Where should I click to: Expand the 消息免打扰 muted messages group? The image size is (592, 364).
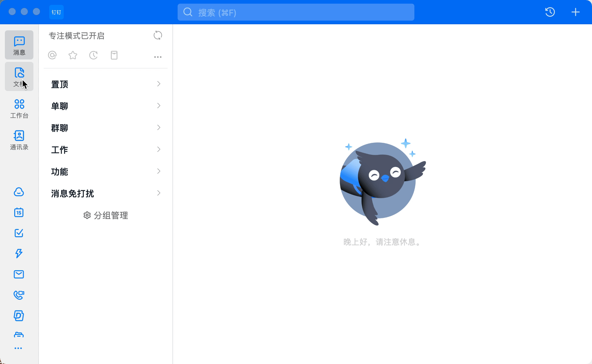(x=105, y=193)
